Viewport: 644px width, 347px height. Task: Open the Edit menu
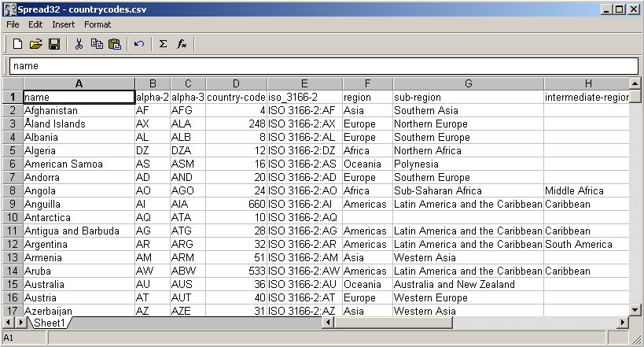pyautogui.click(x=35, y=24)
